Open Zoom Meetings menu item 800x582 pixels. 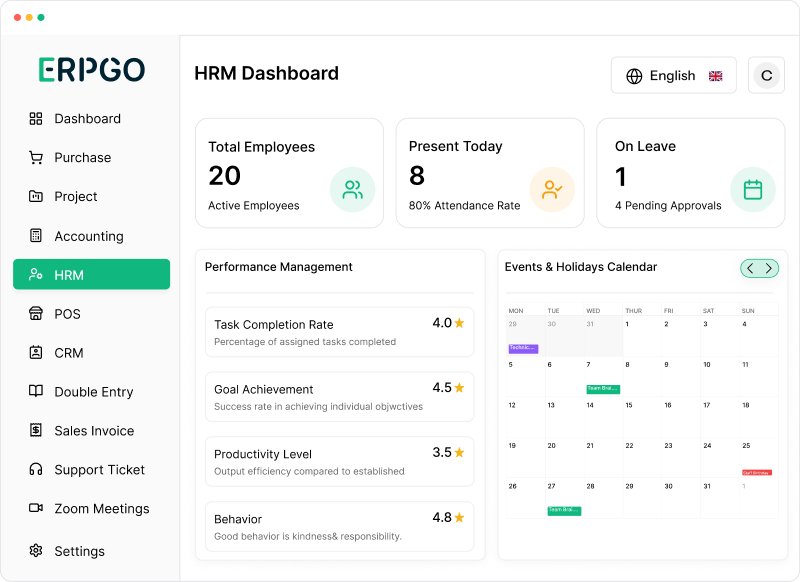click(x=91, y=508)
